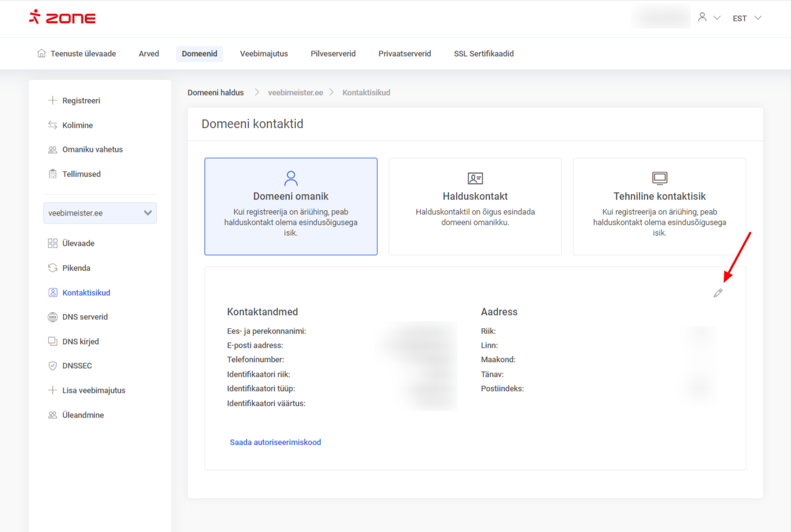
Task: Click the DNSSEC shield icon
Action: (53, 366)
